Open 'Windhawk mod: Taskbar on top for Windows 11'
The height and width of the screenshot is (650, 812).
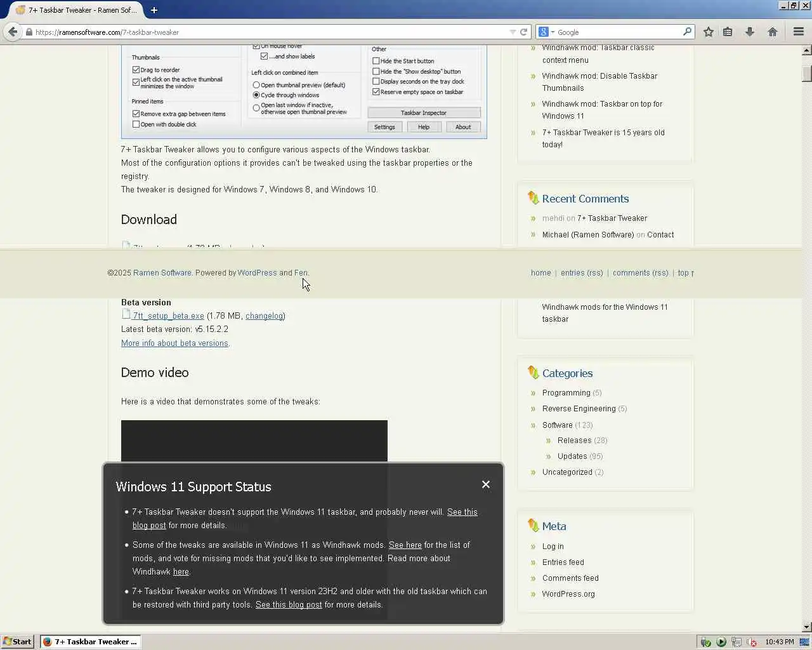[x=602, y=110]
